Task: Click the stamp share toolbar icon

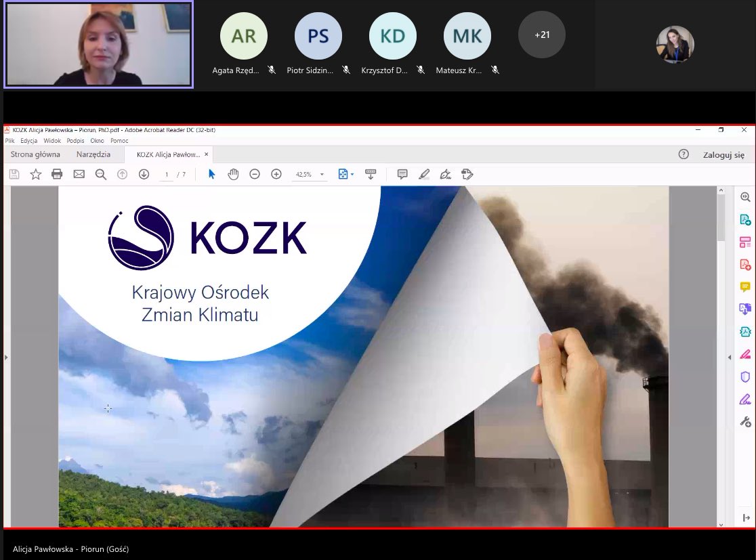Action: [467, 174]
